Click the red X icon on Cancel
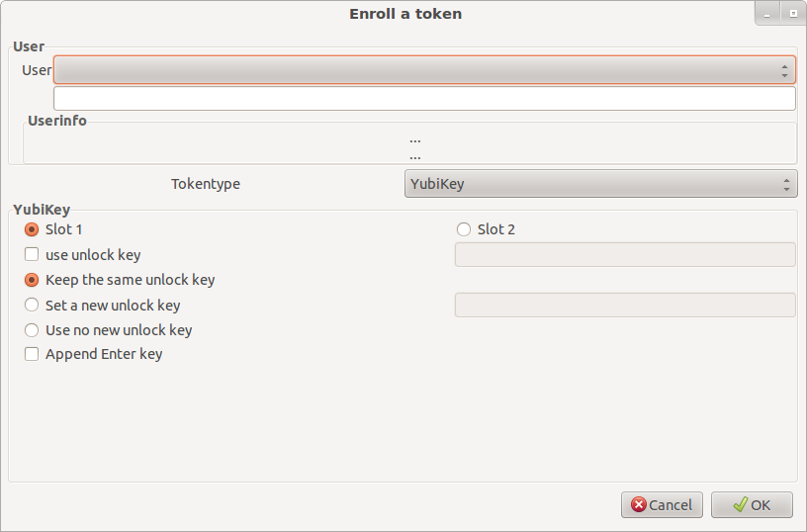Image resolution: width=807 pixels, height=532 pixels. coord(639,504)
